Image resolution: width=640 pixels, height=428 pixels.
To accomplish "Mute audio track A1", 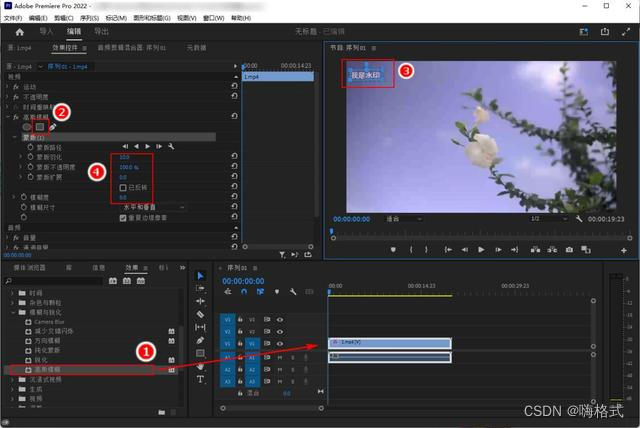I will coord(280,358).
